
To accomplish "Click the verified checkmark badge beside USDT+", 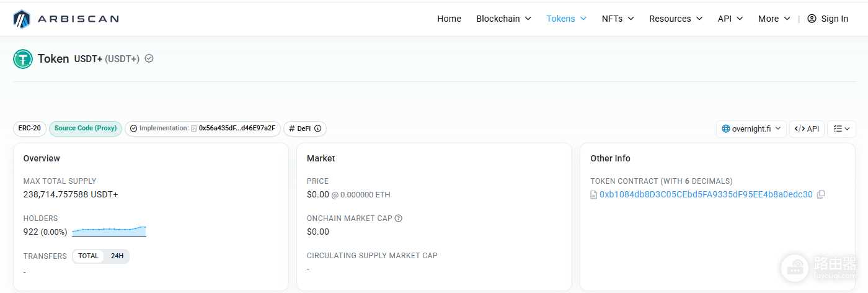I will 149,58.
